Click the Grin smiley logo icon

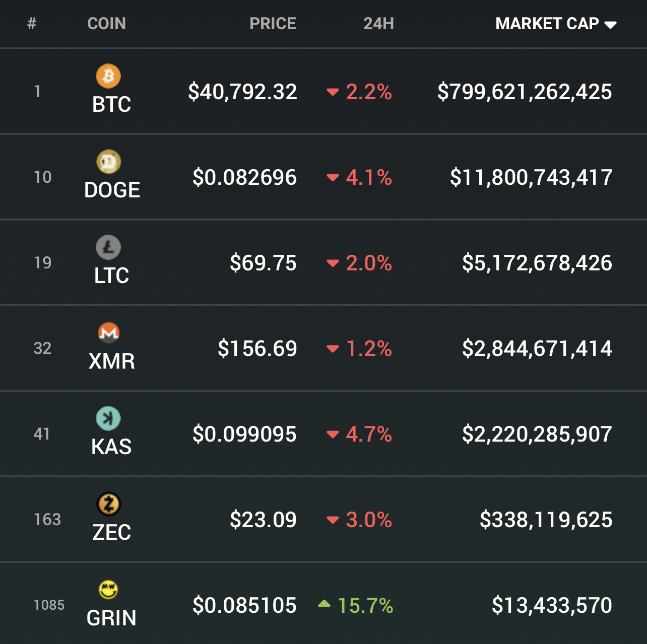pos(108,590)
